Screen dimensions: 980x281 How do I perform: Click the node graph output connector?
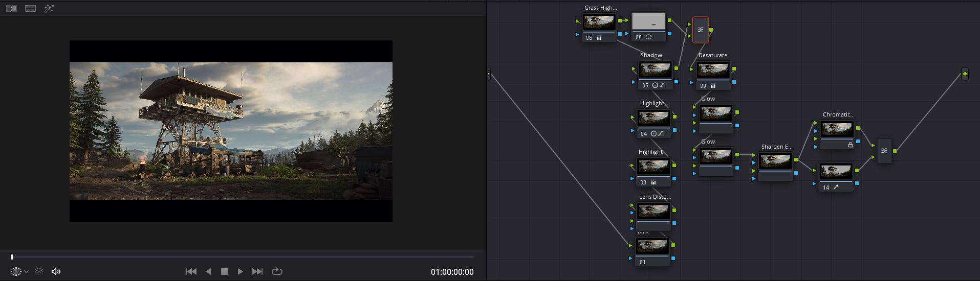pos(965,74)
